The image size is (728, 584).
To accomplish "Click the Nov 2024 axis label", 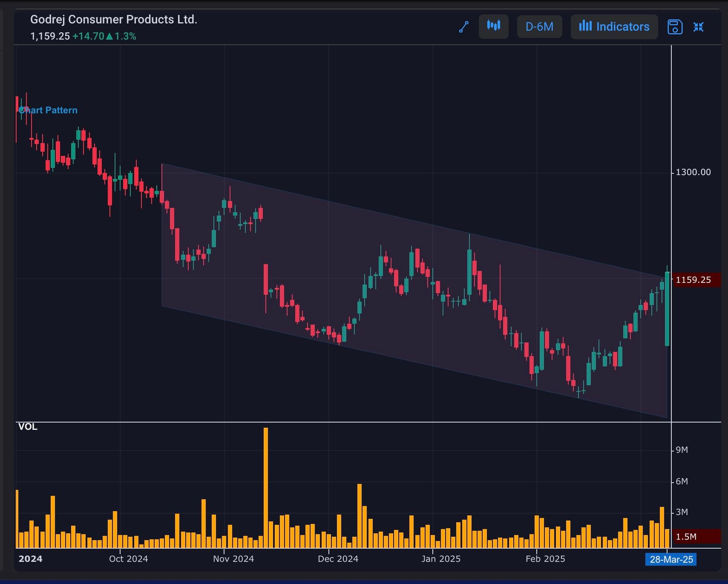I will tap(233, 559).
